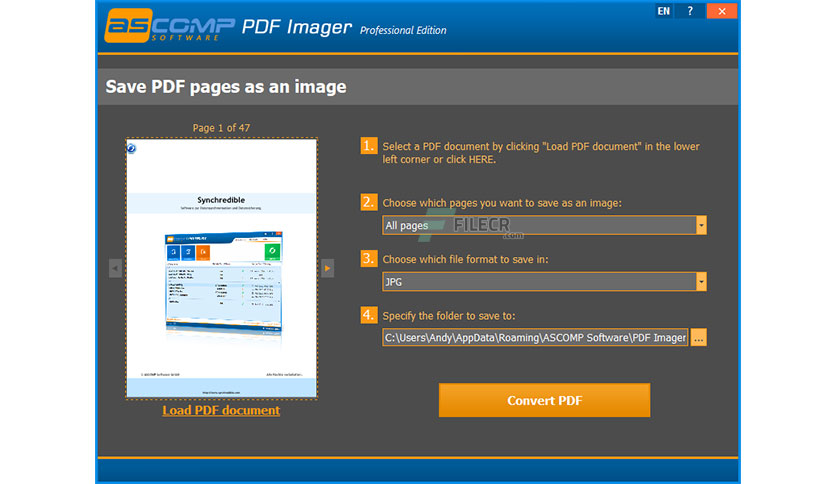Click 'Choose which file format to save in' text

pos(465,260)
